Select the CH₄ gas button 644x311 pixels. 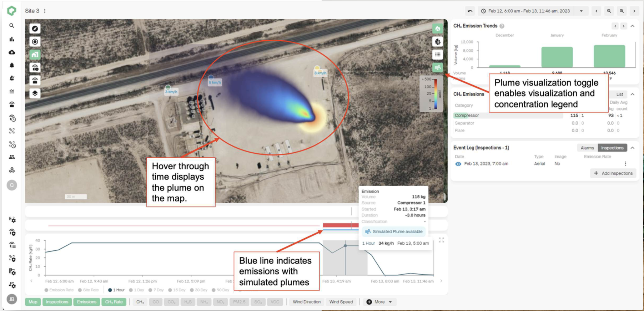[140, 302]
